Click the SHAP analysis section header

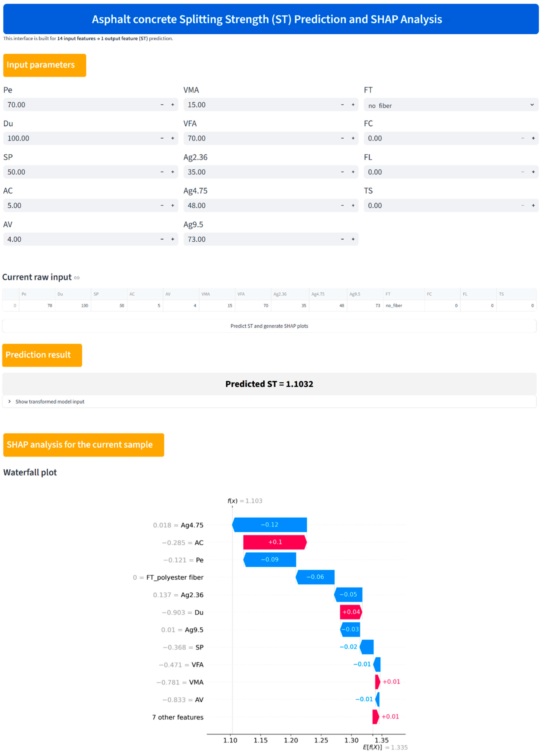point(84,445)
